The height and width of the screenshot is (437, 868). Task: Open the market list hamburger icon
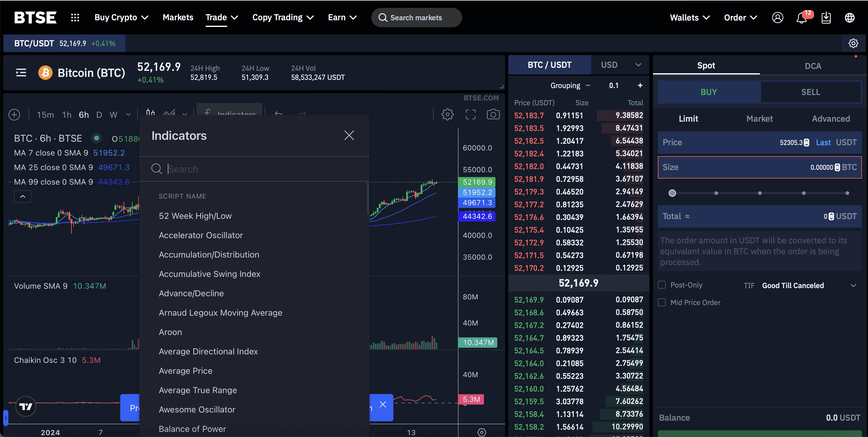(x=21, y=72)
